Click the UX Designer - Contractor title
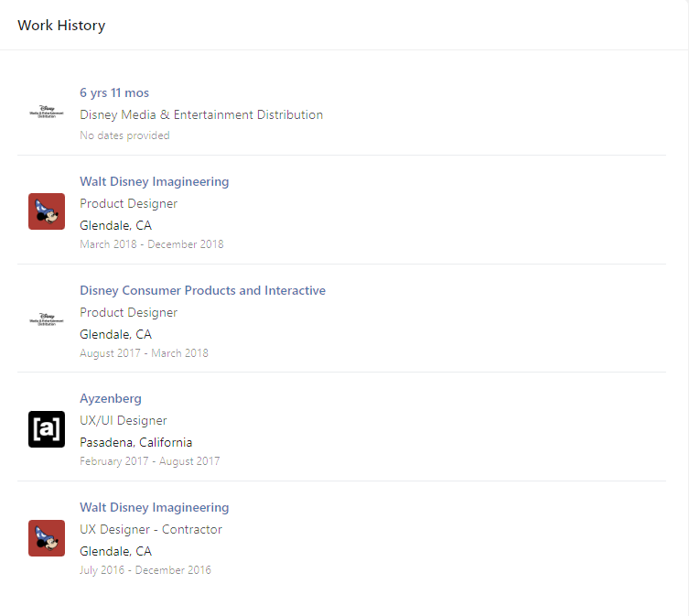The image size is (689, 616). (151, 529)
